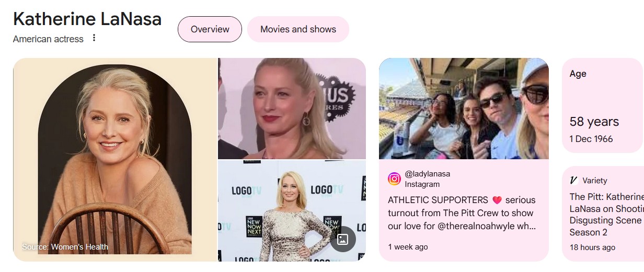The height and width of the screenshot is (272, 644).
Task: Select the Overview tab
Action: [x=210, y=29]
